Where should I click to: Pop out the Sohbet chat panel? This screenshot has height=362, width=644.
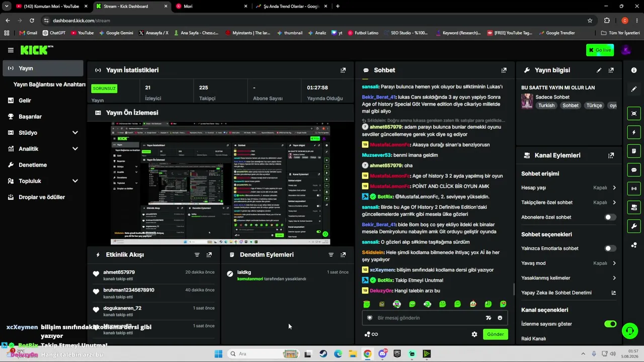point(504,70)
